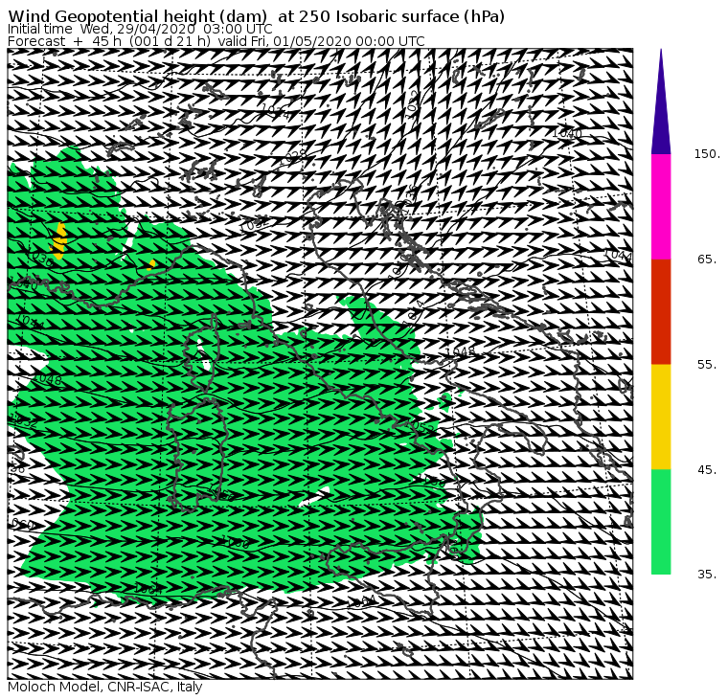Screen dimensions: 728x700
Task: Click the 'at 250 Isobaric surface (hPa)' heading
Action: 391,16
